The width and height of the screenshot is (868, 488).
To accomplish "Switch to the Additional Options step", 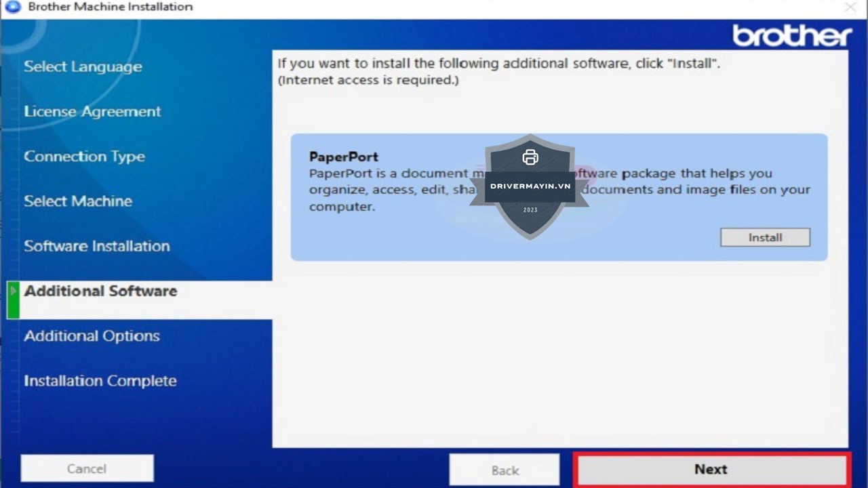I will (92, 336).
